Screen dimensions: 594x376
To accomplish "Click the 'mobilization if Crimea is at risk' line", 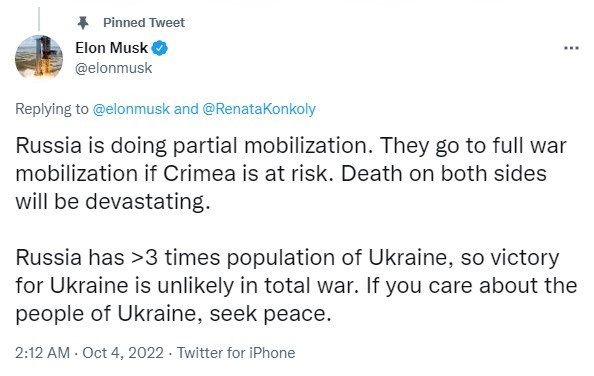I will 281,173.
